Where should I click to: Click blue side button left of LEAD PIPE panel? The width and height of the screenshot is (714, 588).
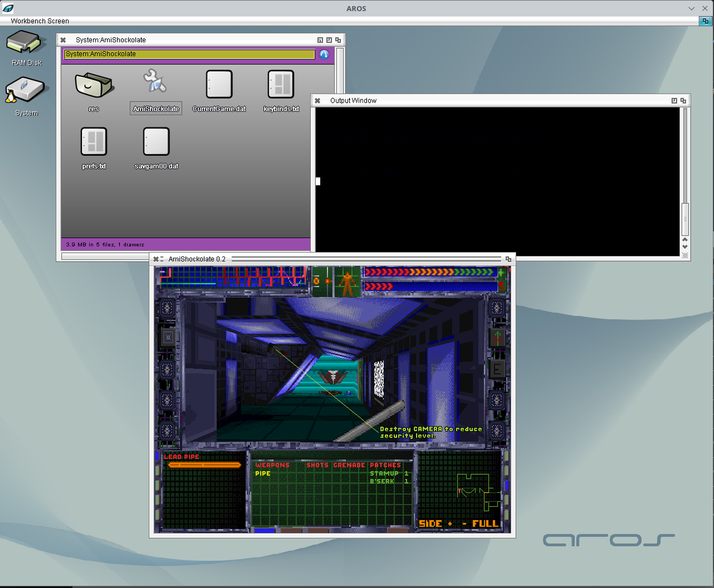coord(157,456)
